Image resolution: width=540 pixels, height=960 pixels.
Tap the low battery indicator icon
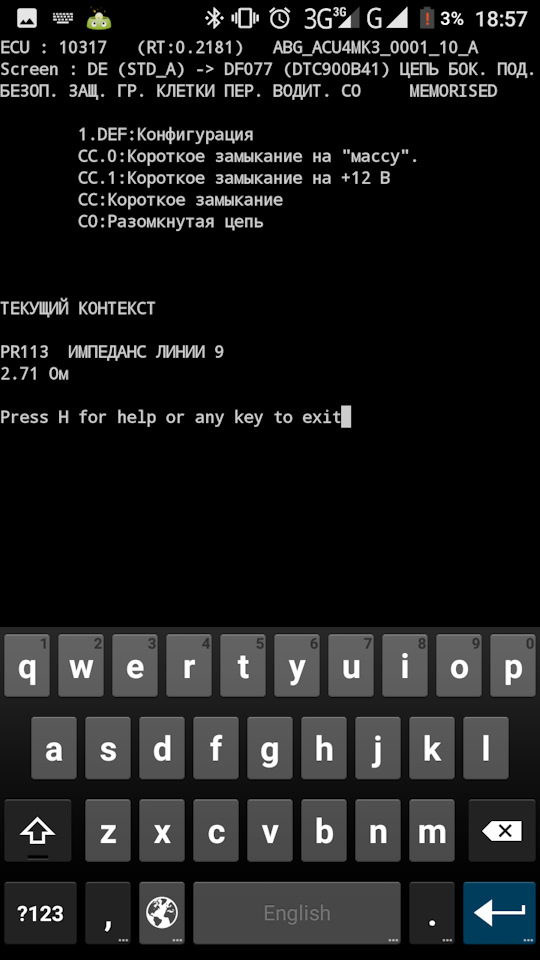pyautogui.click(x=426, y=18)
